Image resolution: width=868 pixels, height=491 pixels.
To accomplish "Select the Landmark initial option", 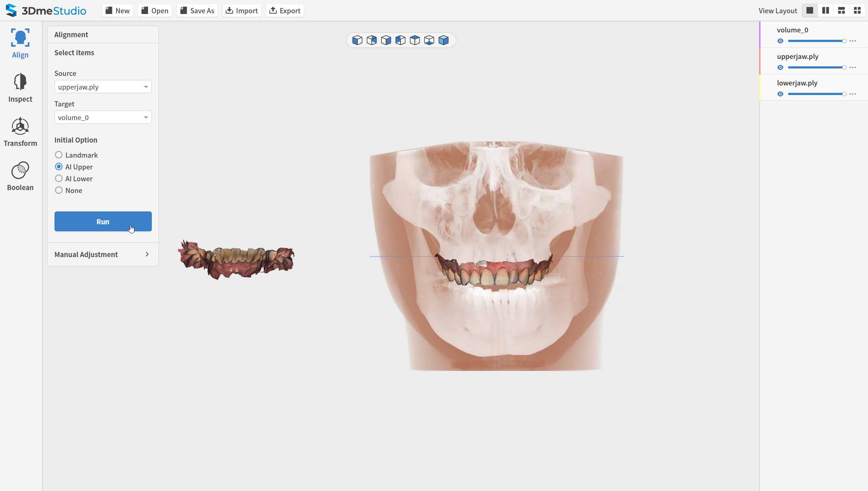I will tap(59, 155).
